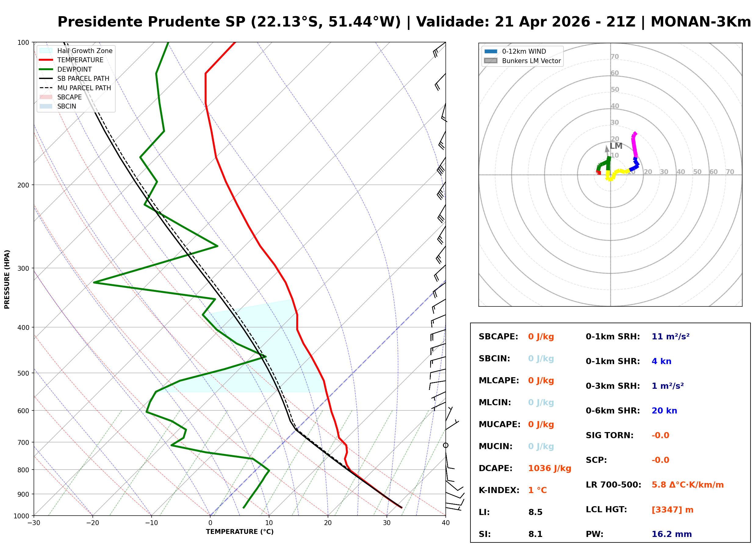Click the TEMPERATURE (°C) axis label
The width and height of the screenshot is (756, 558).
click(x=240, y=532)
